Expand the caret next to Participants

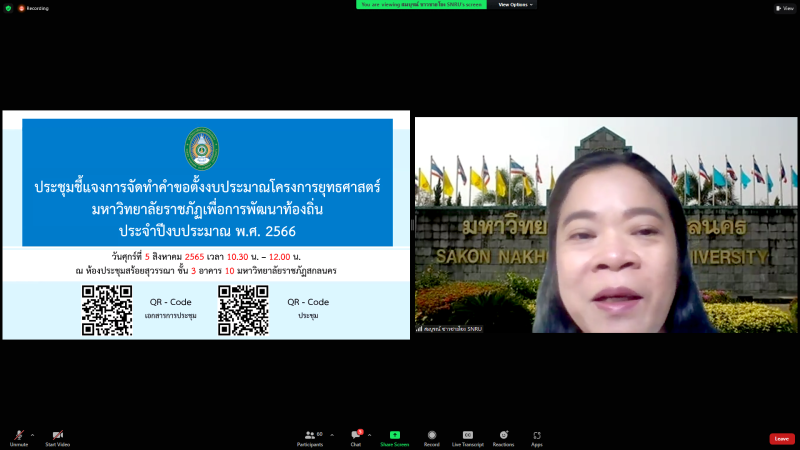[x=332, y=434]
